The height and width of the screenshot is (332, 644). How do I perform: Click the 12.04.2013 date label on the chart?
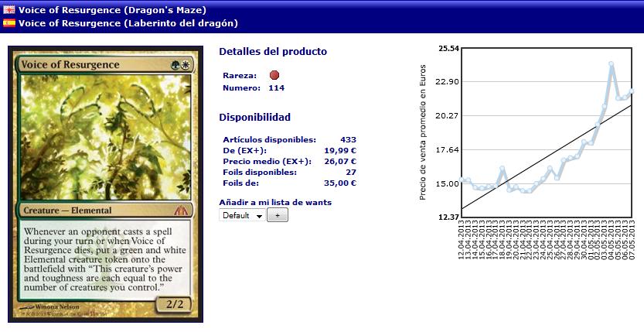(x=462, y=240)
